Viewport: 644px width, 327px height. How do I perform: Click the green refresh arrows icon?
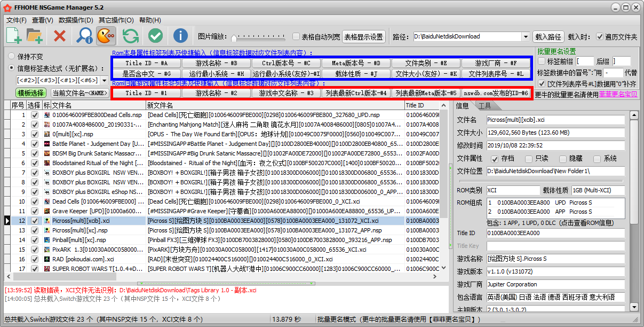pos(131,36)
